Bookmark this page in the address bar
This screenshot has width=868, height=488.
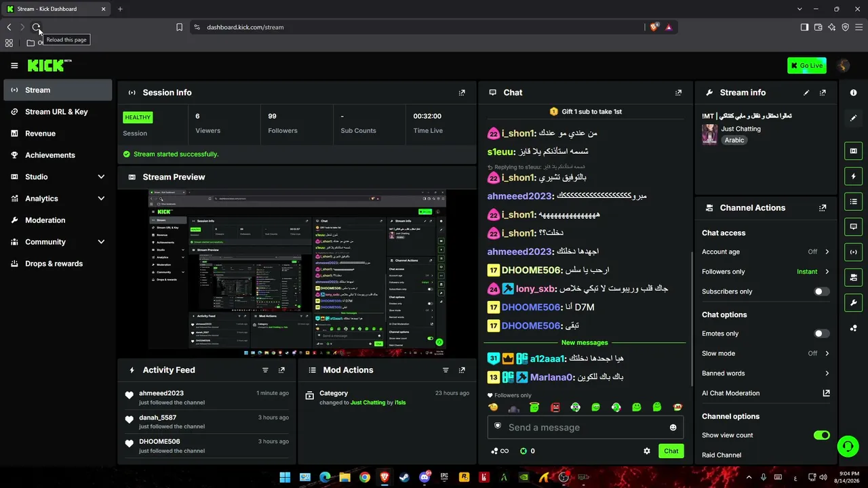coord(179,27)
